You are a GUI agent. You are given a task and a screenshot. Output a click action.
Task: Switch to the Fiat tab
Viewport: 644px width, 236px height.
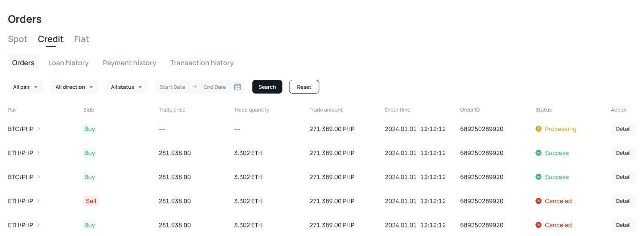(x=82, y=39)
